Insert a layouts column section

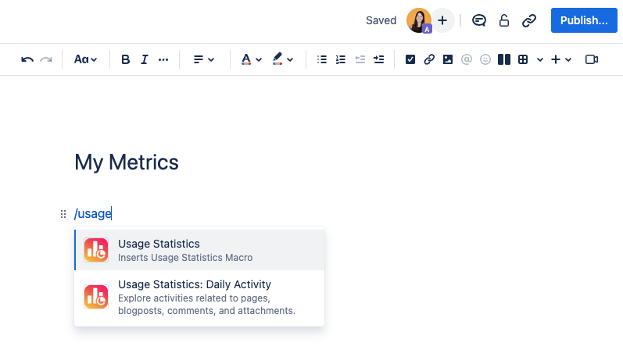point(504,59)
